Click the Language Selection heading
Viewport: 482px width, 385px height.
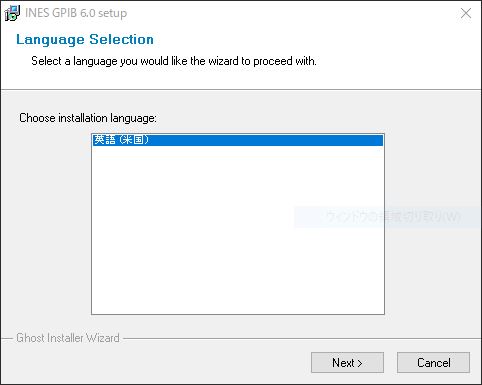85,39
